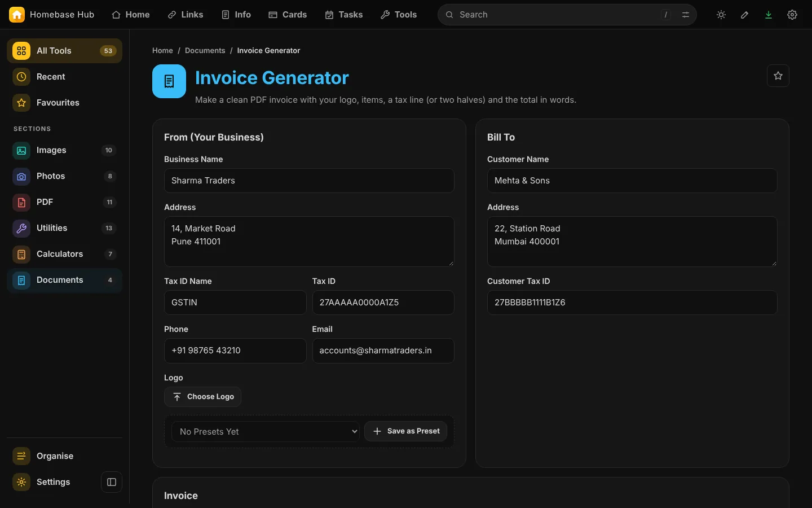The width and height of the screenshot is (812, 508).
Task: Click the Email field in From section
Action: click(x=383, y=351)
